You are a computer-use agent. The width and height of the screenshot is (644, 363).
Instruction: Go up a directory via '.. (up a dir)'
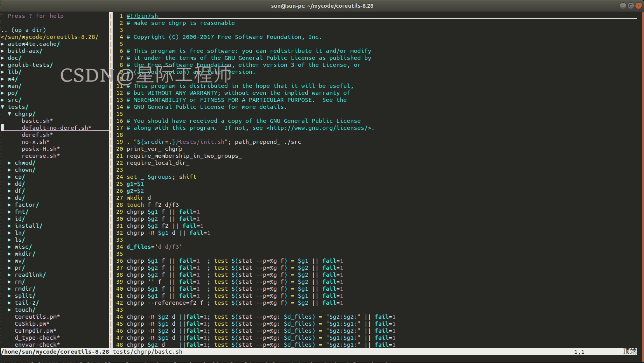(x=23, y=30)
